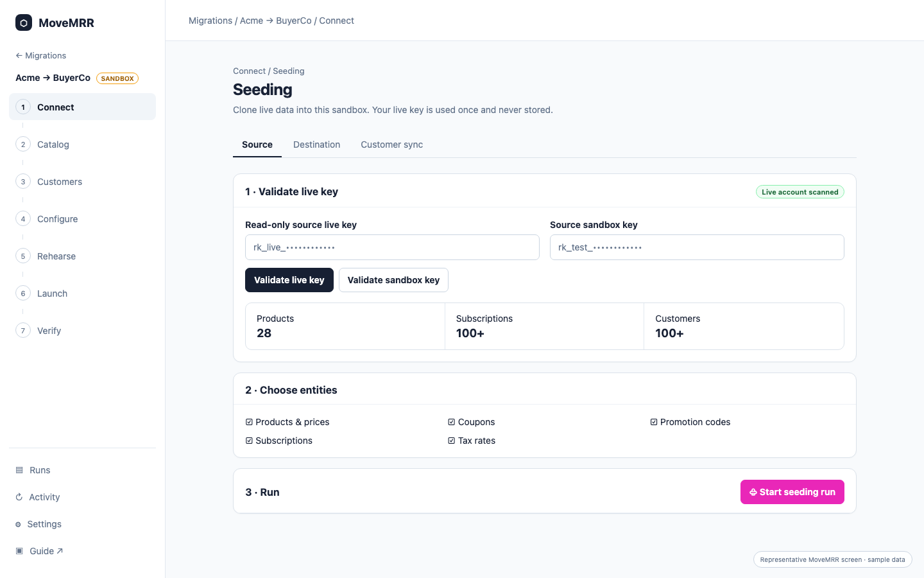Select step 2 Catalog circle
924x578 pixels.
coord(23,144)
